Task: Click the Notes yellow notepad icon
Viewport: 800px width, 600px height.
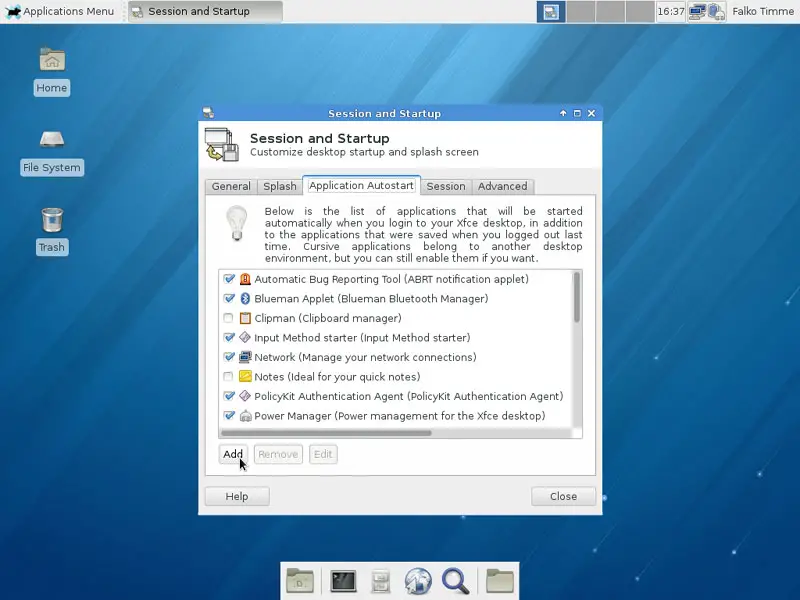Action: (x=245, y=377)
